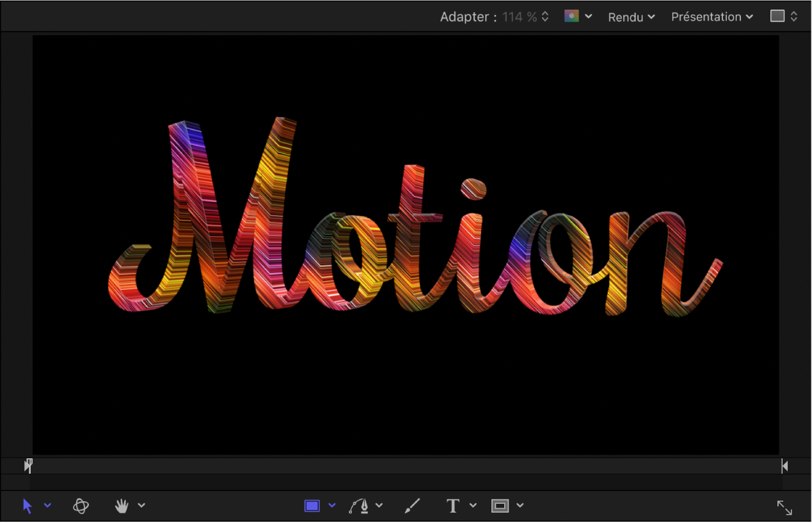Open the Présentation menu
This screenshot has height=523, width=812.
(x=710, y=17)
